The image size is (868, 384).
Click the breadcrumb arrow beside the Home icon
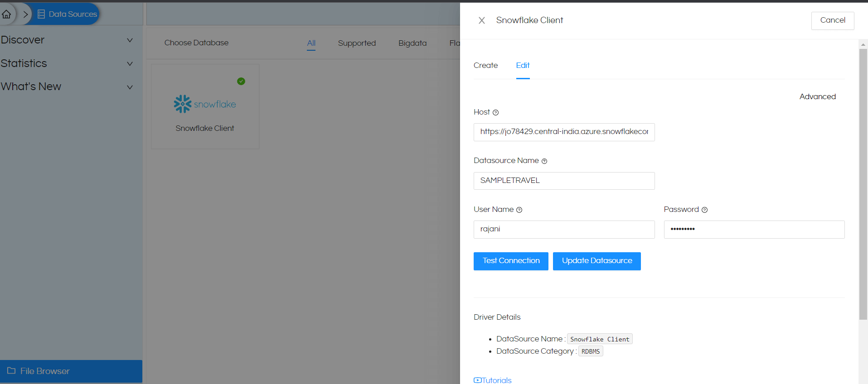[25, 14]
